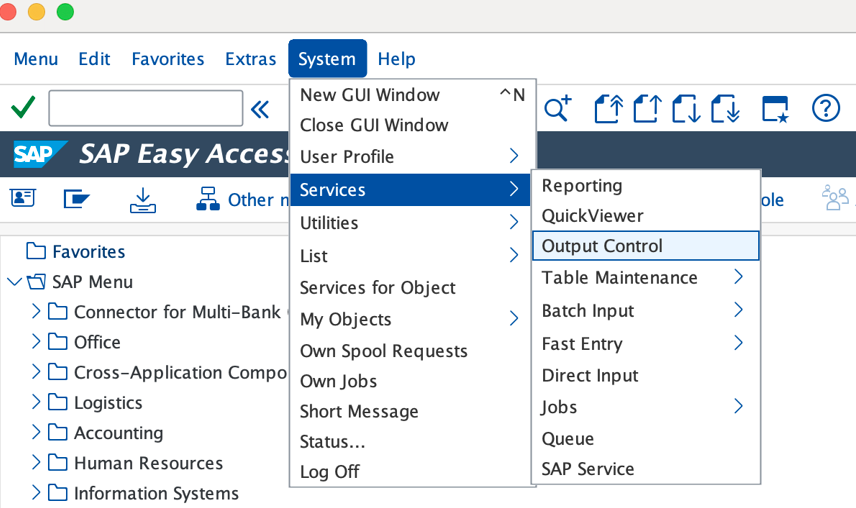Select Output Control menu entry
Screen dimensions: 856x508
[x=646, y=246]
